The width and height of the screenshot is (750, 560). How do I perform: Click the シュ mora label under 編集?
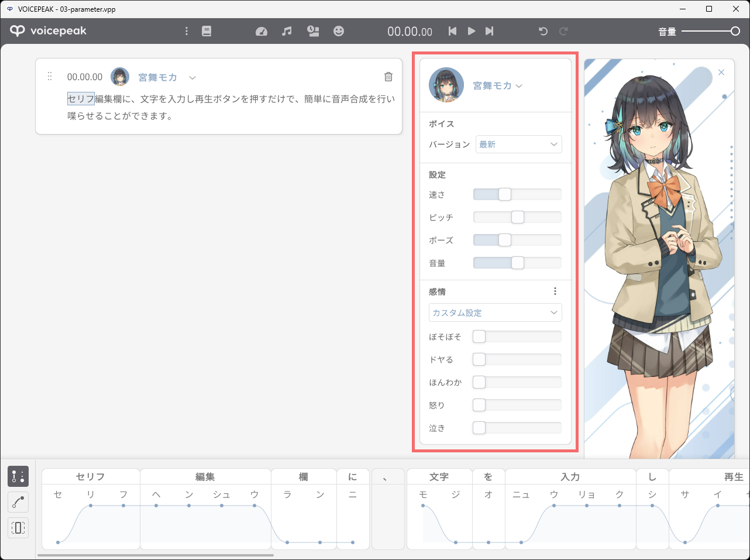[x=222, y=494]
